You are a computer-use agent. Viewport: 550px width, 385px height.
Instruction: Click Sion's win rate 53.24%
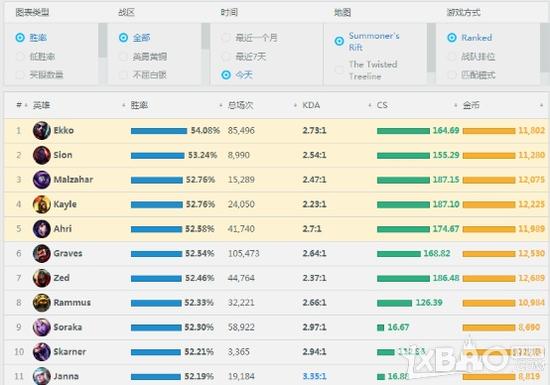click(202, 155)
